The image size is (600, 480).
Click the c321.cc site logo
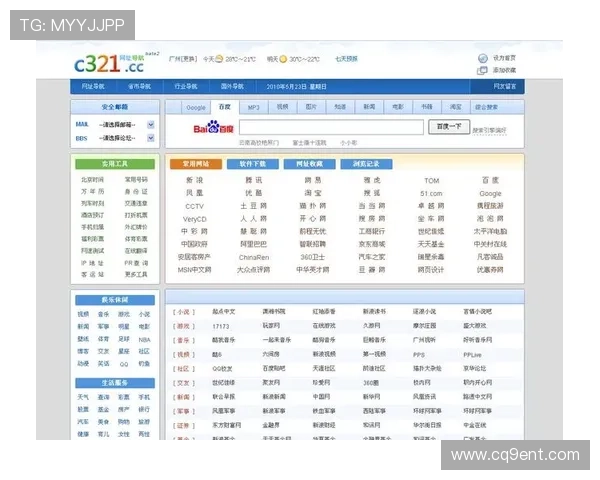110,63
